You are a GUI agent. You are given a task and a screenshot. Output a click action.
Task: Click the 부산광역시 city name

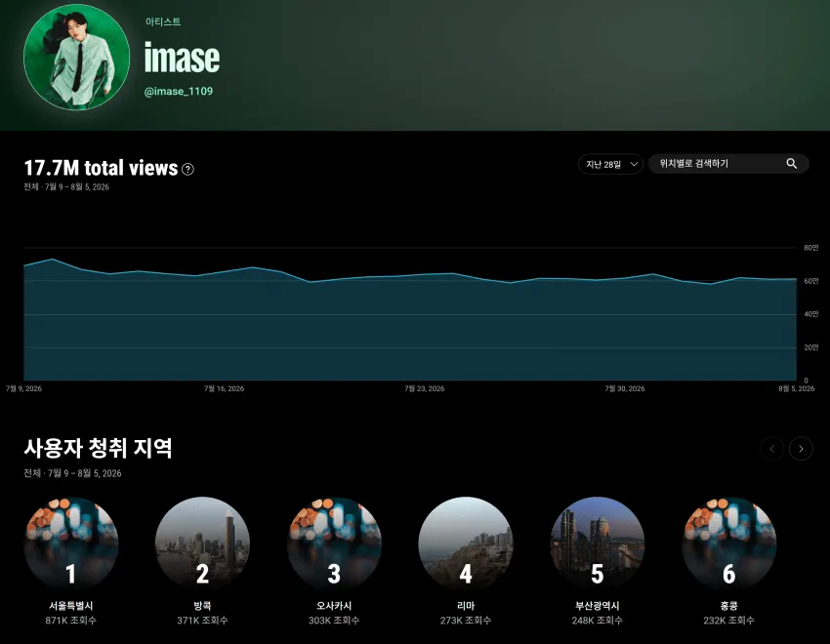597,606
